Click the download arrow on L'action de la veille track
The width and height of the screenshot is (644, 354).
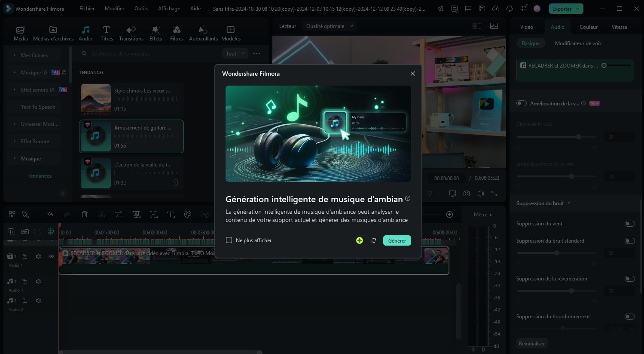coord(176,183)
